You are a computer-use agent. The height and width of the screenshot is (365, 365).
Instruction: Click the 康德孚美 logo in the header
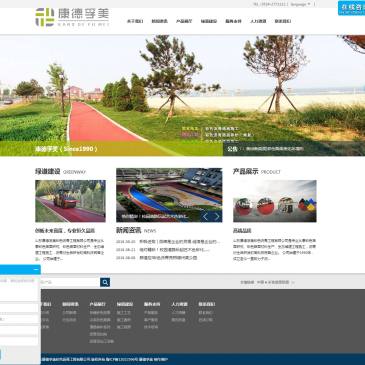72,17
